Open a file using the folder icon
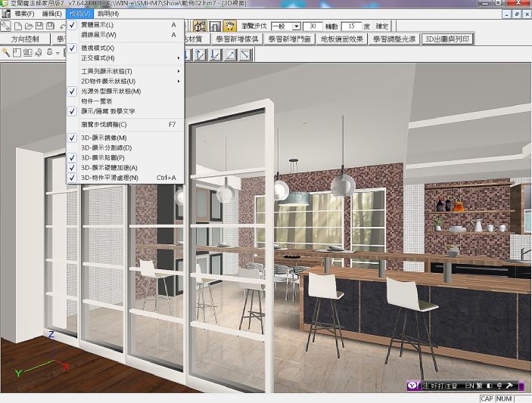Viewport: 532px width, 403px height. tap(29, 26)
